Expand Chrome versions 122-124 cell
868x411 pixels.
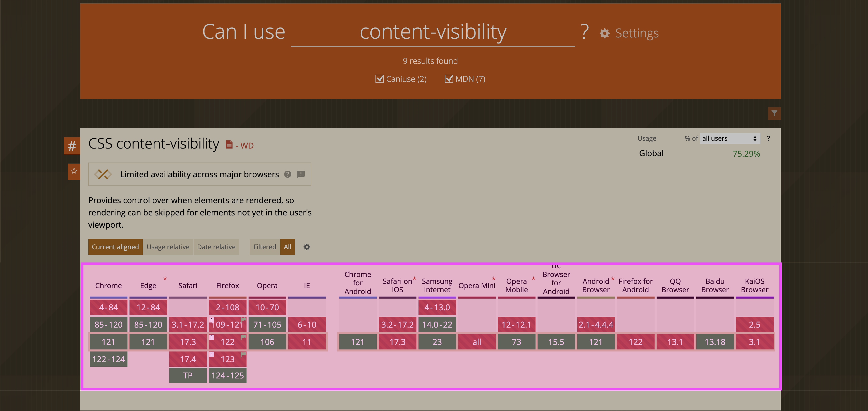click(x=108, y=359)
